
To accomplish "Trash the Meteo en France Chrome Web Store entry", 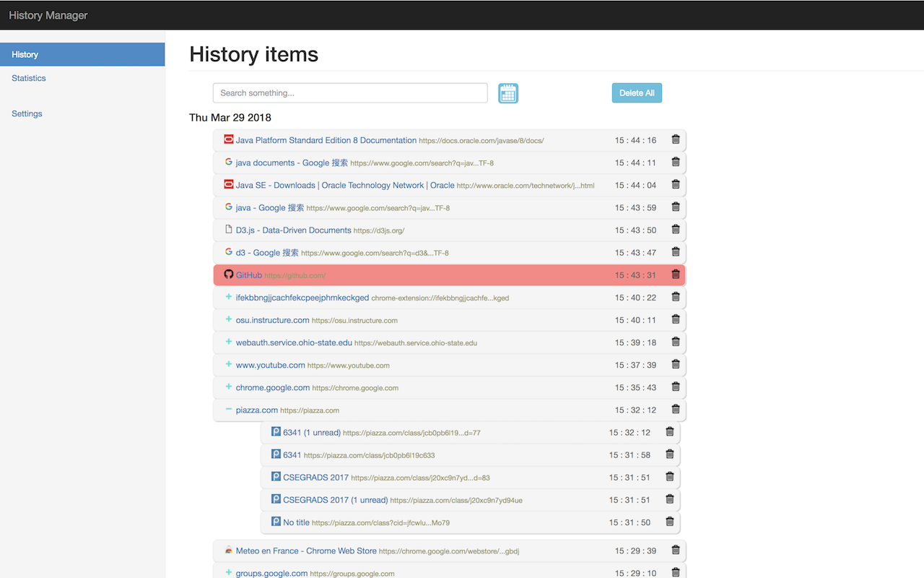I will tap(676, 550).
